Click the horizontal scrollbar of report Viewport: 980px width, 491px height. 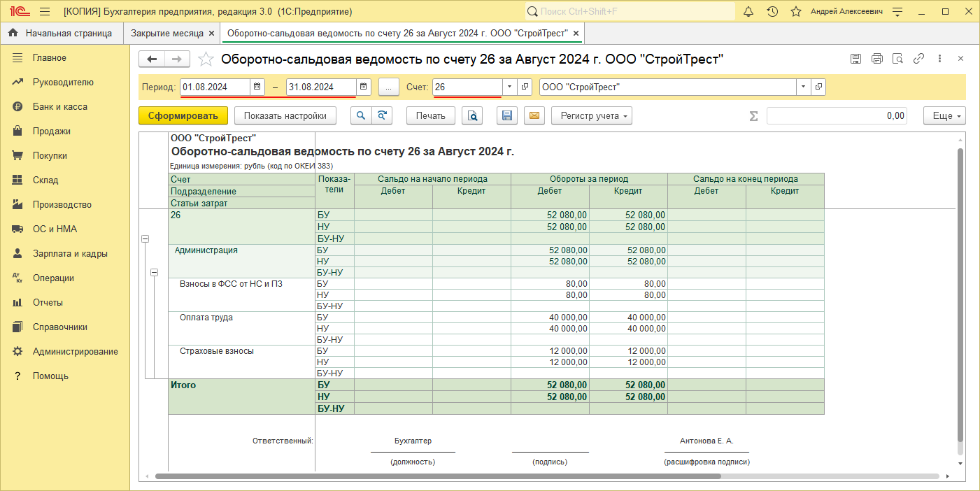(x=437, y=476)
